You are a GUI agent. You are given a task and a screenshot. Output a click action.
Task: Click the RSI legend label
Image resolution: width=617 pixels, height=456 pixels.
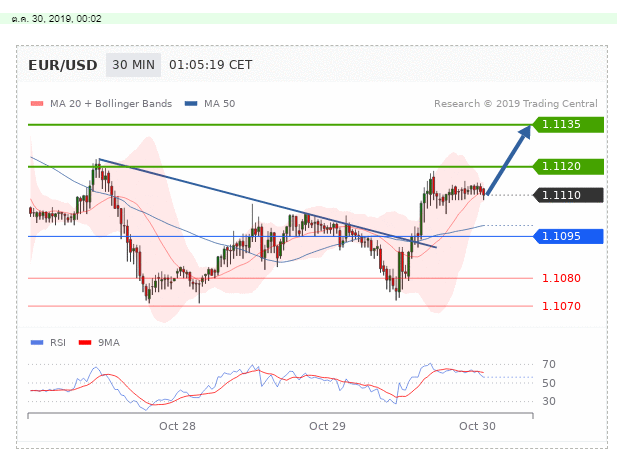click(x=58, y=343)
